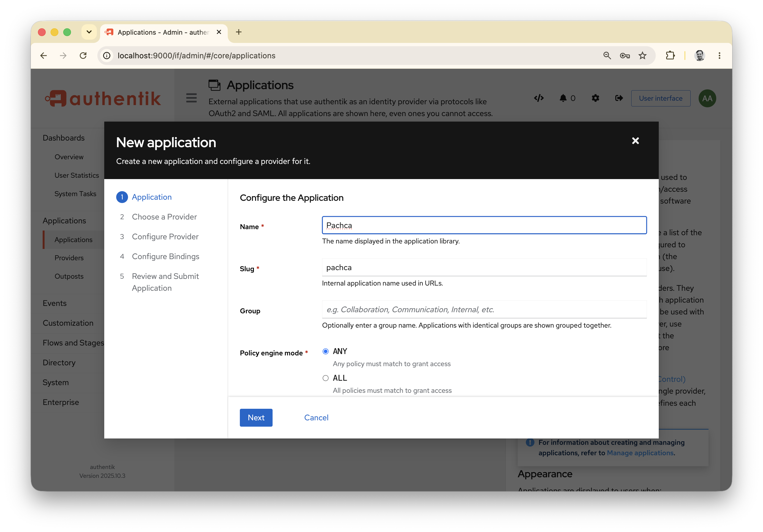Close the Applications - Admin tab
Image resolution: width=763 pixels, height=532 pixels.
[x=219, y=32]
